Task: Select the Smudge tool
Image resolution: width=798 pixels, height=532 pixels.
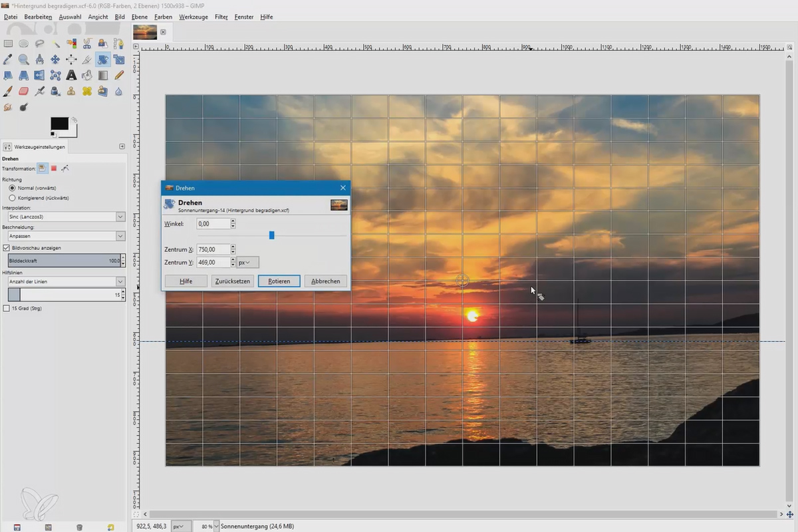Action: (x=8, y=107)
